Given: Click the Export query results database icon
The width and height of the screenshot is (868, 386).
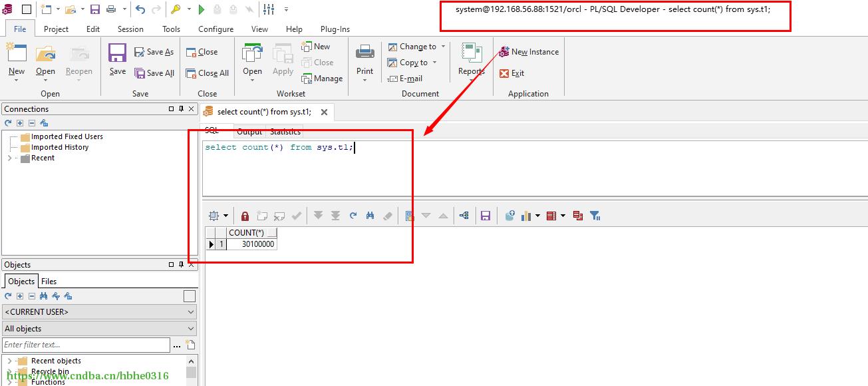Looking at the screenshot, I should [x=510, y=216].
